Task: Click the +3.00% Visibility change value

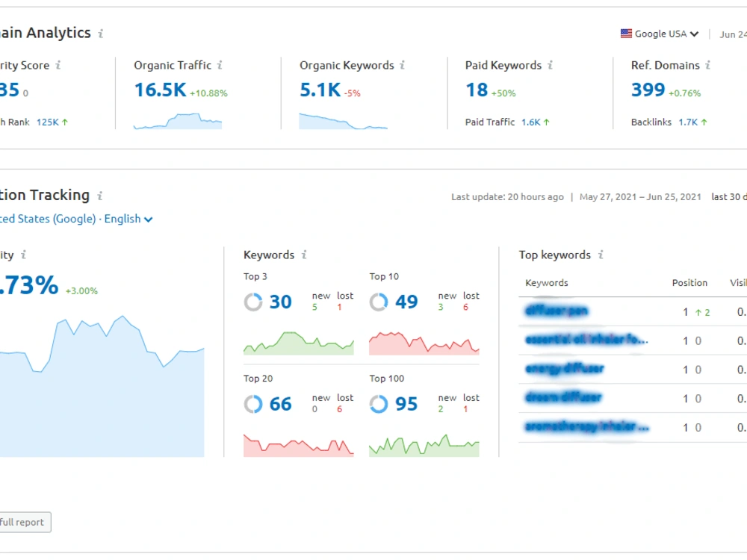Action: [x=81, y=291]
